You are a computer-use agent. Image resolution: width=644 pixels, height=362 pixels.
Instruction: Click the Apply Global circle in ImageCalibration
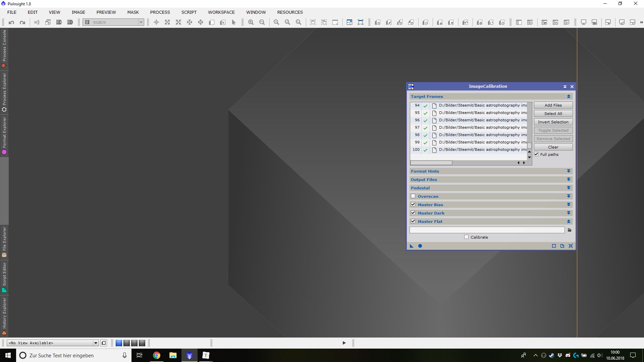(x=420, y=246)
